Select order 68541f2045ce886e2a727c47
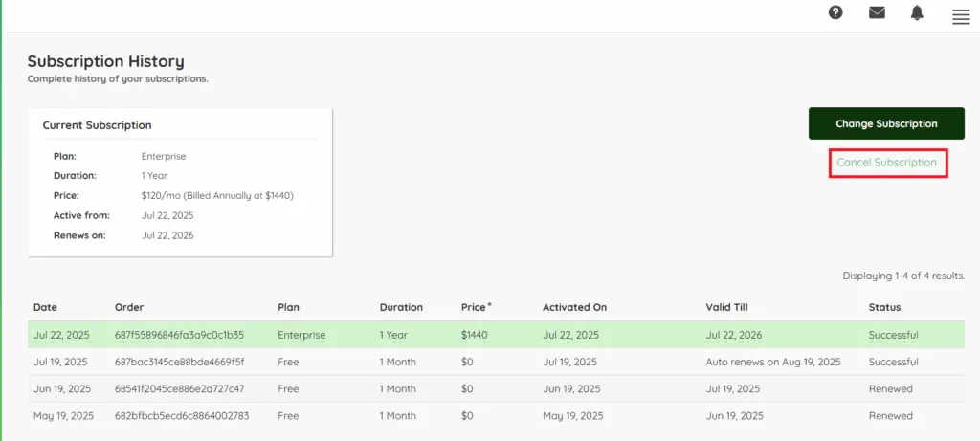 [179, 388]
